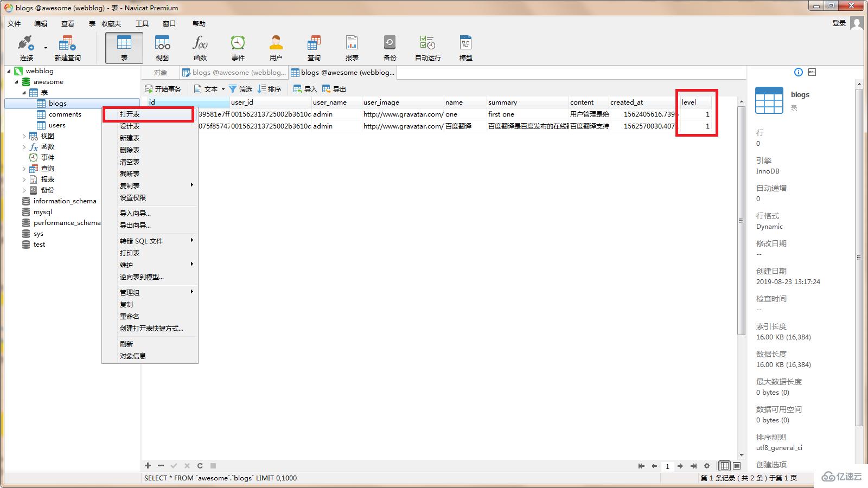The width and height of the screenshot is (868, 488).
Task: Collapse the webblog connection node
Action: pyautogui.click(x=9, y=71)
